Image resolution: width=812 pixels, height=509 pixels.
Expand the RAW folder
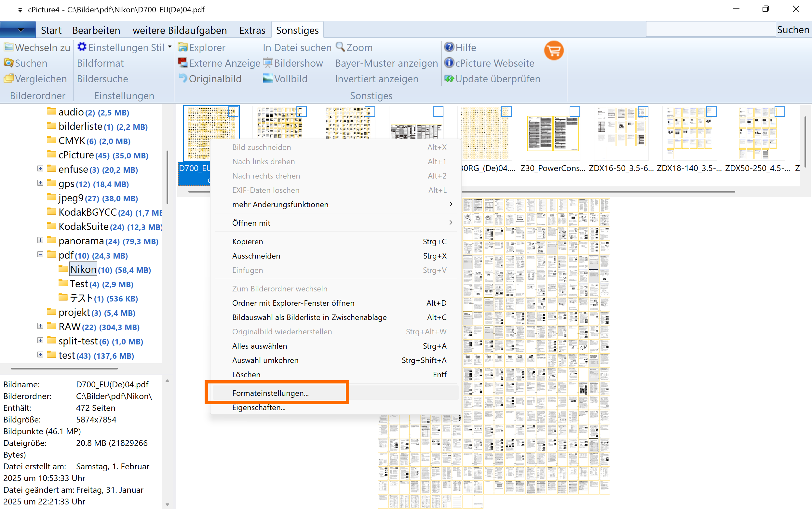click(x=40, y=326)
